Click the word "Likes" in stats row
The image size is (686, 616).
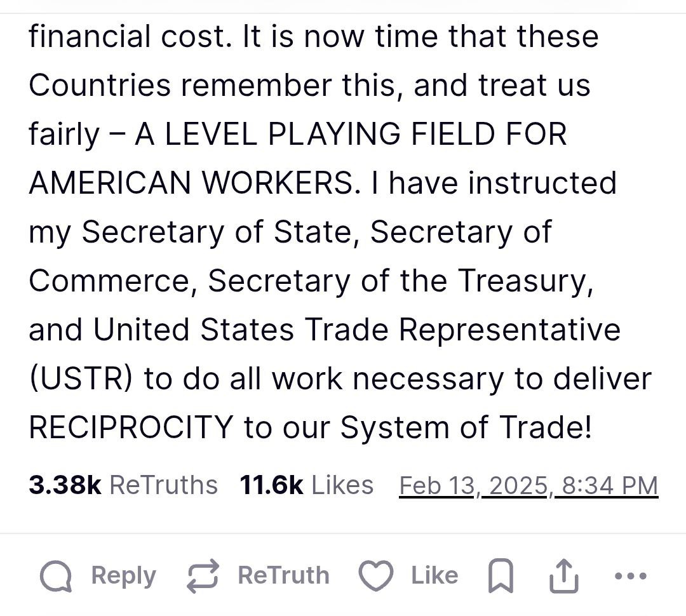tap(342, 485)
